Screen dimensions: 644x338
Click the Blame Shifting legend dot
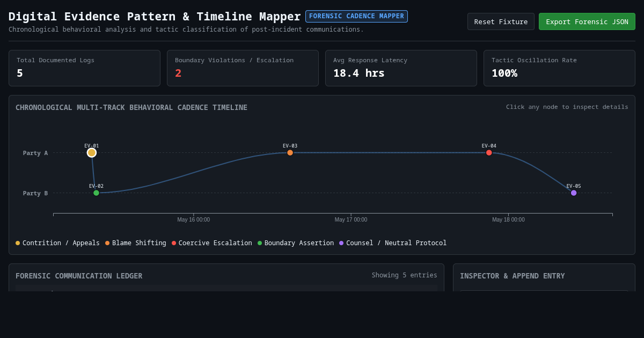pos(107,243)
